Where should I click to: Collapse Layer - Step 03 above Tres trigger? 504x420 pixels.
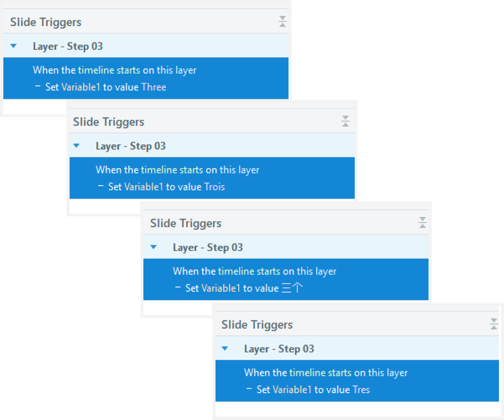coord(225,348)
